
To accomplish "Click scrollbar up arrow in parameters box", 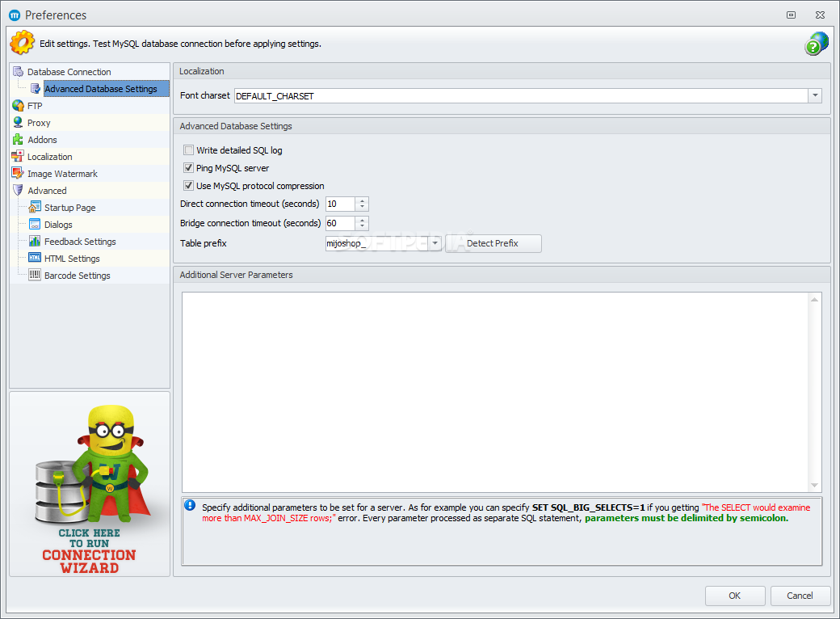I will [814, 300].
